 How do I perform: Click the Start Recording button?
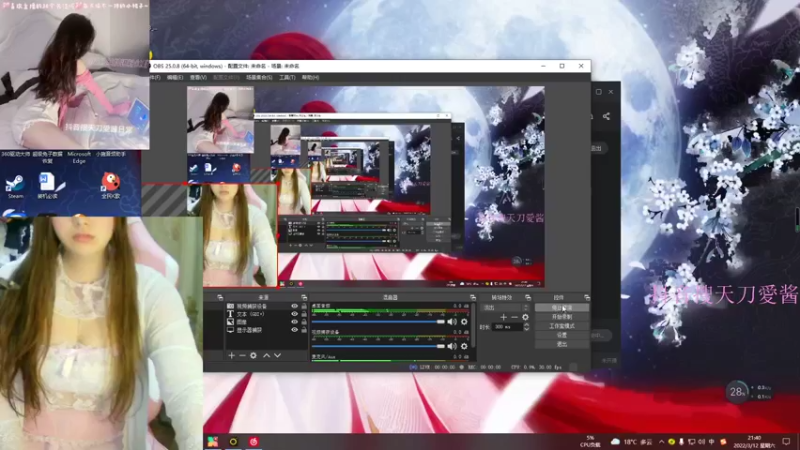(x=562, y=317)
